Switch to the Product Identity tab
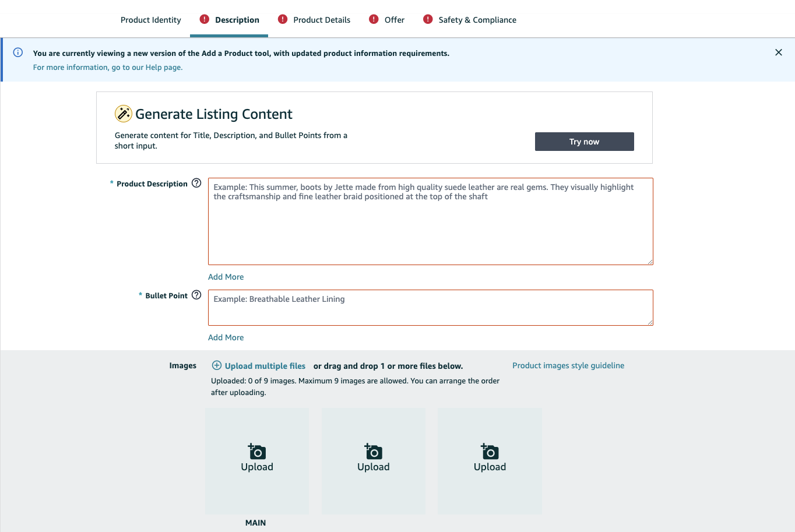 click(151, 20)
